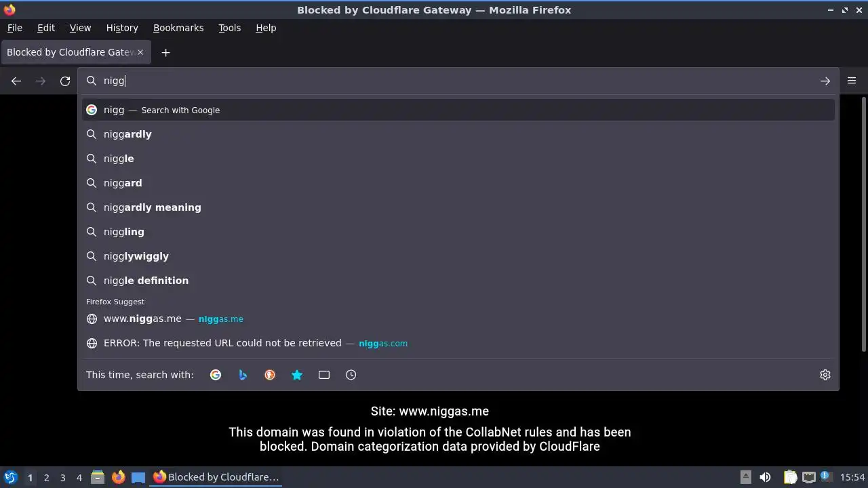Open the History menu
The height and width of the screenshot is (488, 868).
tap(122, 28)
